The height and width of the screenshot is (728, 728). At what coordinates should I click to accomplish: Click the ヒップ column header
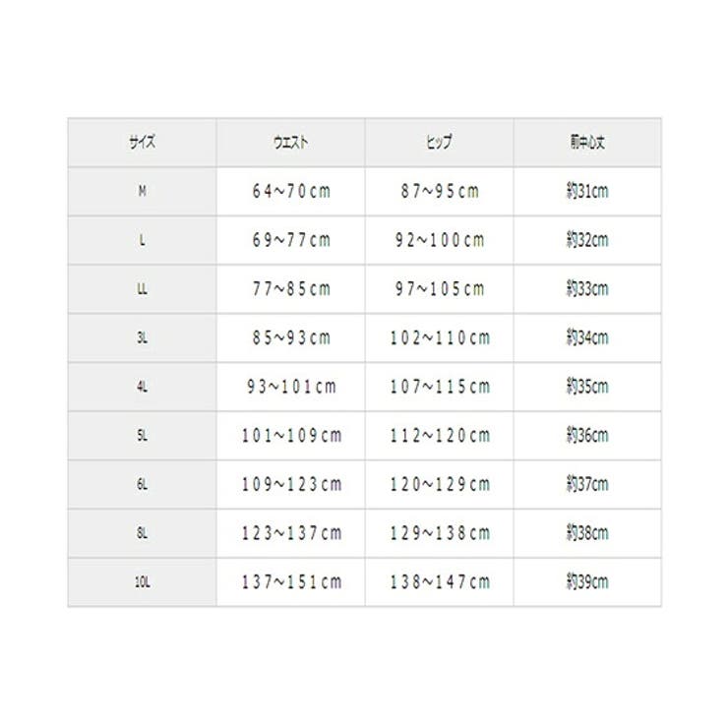point(439,142)
